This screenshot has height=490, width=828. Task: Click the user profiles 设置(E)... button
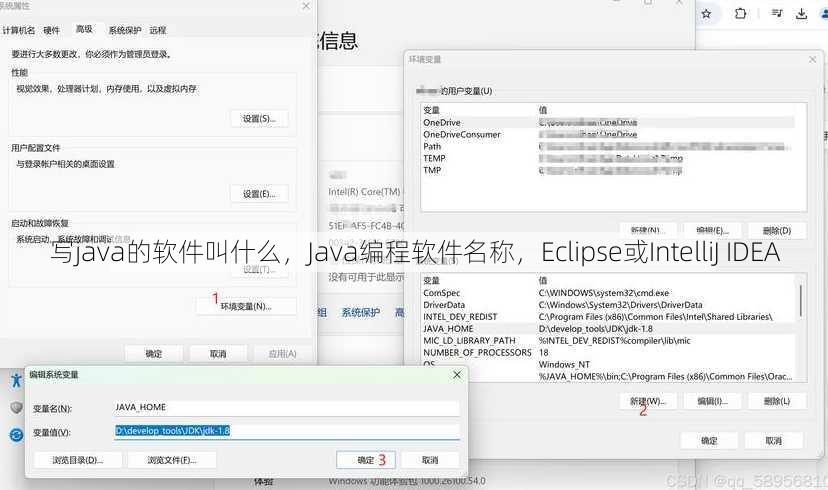click(x=259, y=194)
